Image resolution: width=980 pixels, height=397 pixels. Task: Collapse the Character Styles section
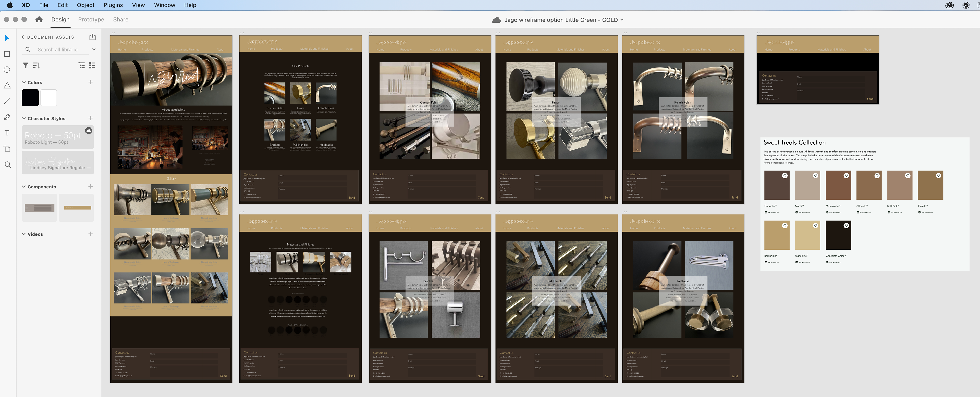[x=23, y=118]
